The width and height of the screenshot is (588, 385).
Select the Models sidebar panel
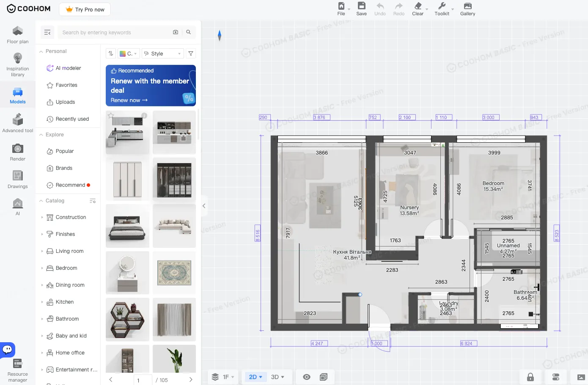tap(18, 96)
